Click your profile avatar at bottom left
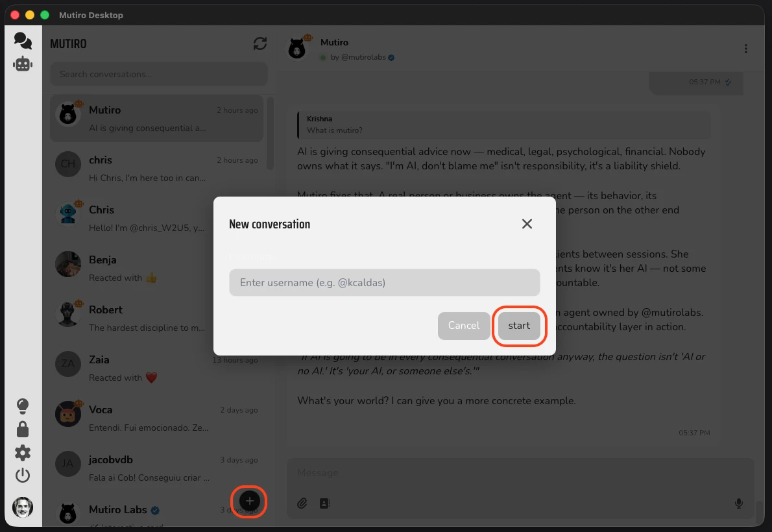The height and width of the screenshot is (532, 772). point(23,507)
